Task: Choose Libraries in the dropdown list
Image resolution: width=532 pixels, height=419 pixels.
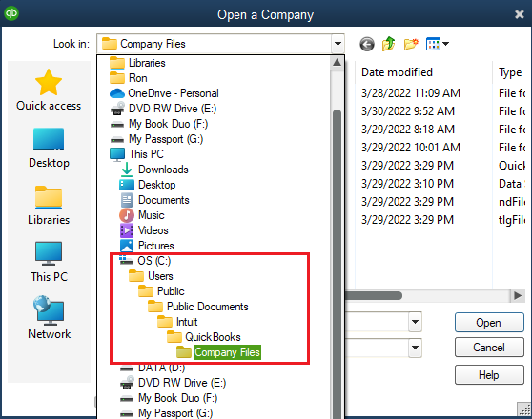Action: (137, 63)
